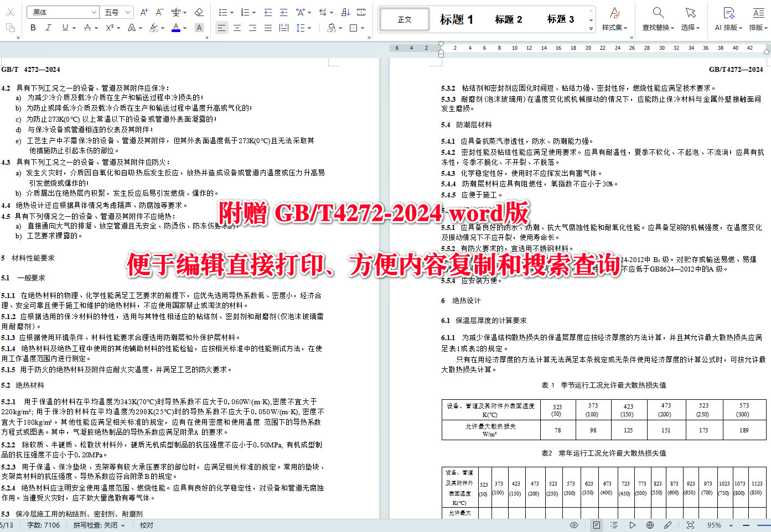Set paragraph alignment to center
This screenshot has height=532, width=771.
(x=237, y=28)
